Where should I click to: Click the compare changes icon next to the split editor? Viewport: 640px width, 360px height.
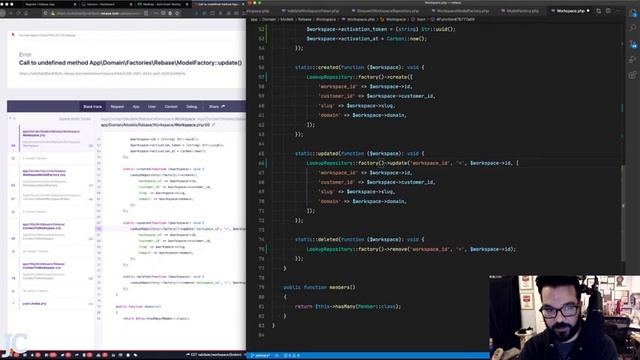pos(598,11)
